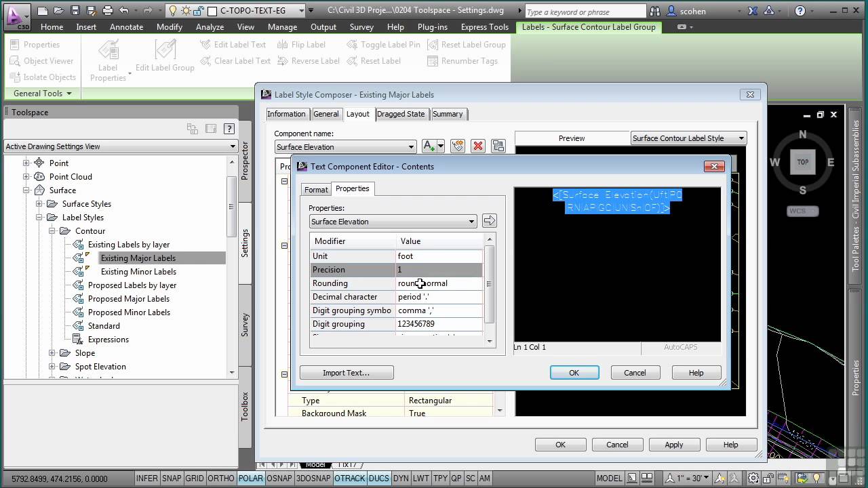
Task: Open the Properties dropdown showing Surface Elevation
Action: tap(393, 221)
